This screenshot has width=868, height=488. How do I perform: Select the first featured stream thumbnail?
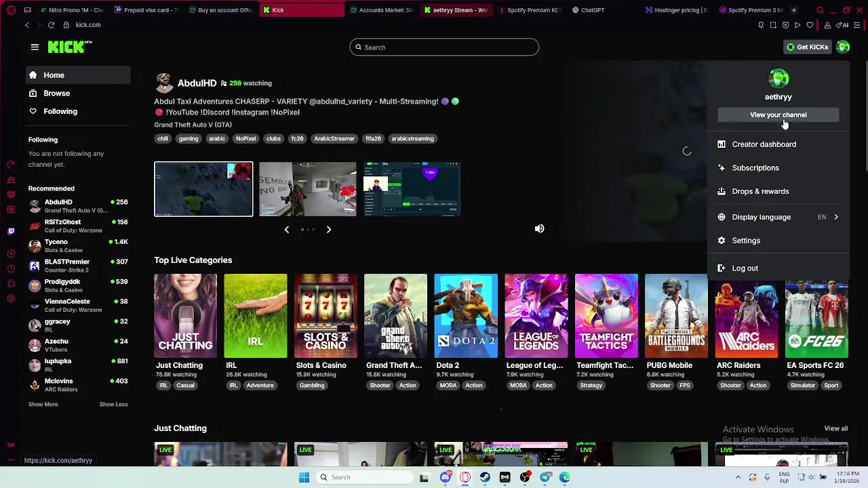pyautogui.click(x=203, y=189)
